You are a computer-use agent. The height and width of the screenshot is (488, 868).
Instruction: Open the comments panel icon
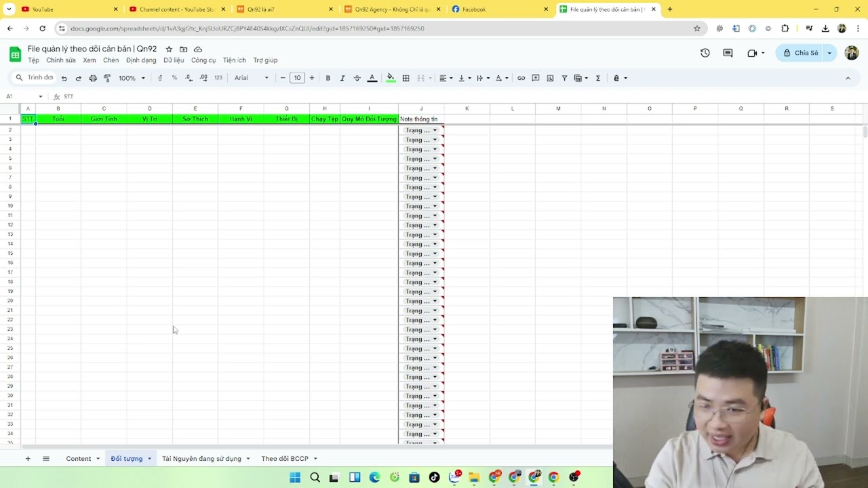tap(728, 53)
